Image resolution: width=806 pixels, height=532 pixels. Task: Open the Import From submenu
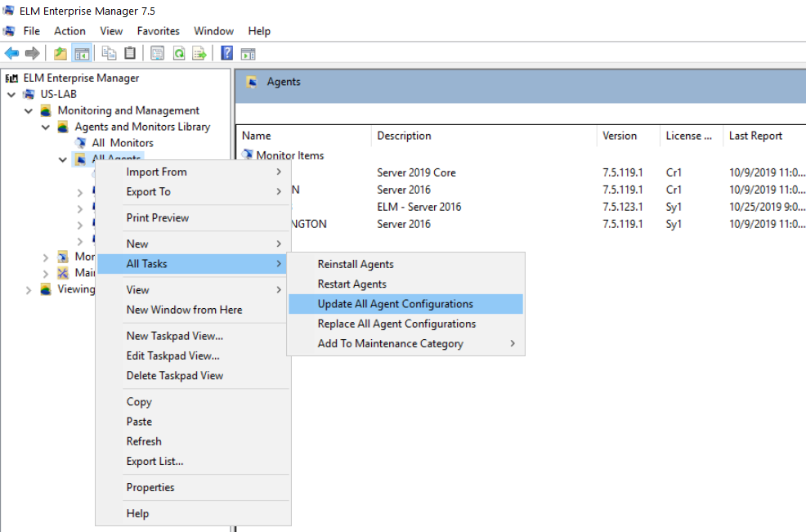click(193, 172)
